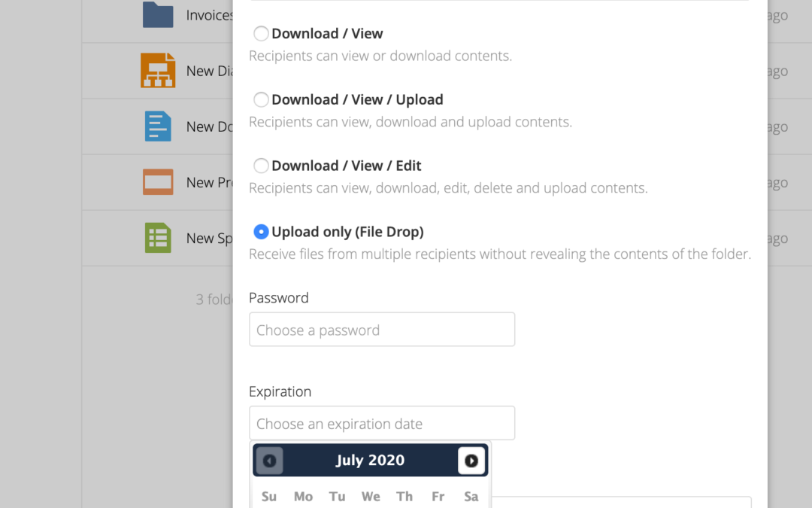Select the Download / View permission
This screenshot has width=812, height=508.
tap(261, 33)
